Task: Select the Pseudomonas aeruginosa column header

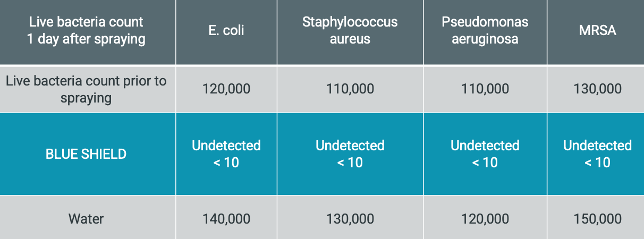Action: click(485, 31)
